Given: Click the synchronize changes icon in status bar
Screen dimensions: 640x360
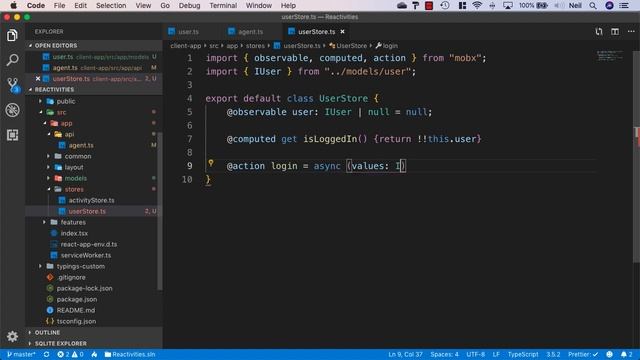Looking at the screenshot, I should 47,354.
